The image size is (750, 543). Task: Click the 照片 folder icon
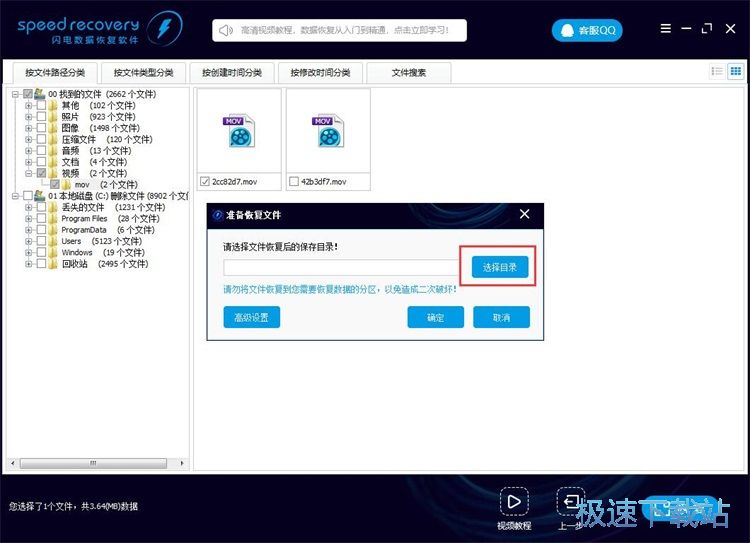click(53, 117)
